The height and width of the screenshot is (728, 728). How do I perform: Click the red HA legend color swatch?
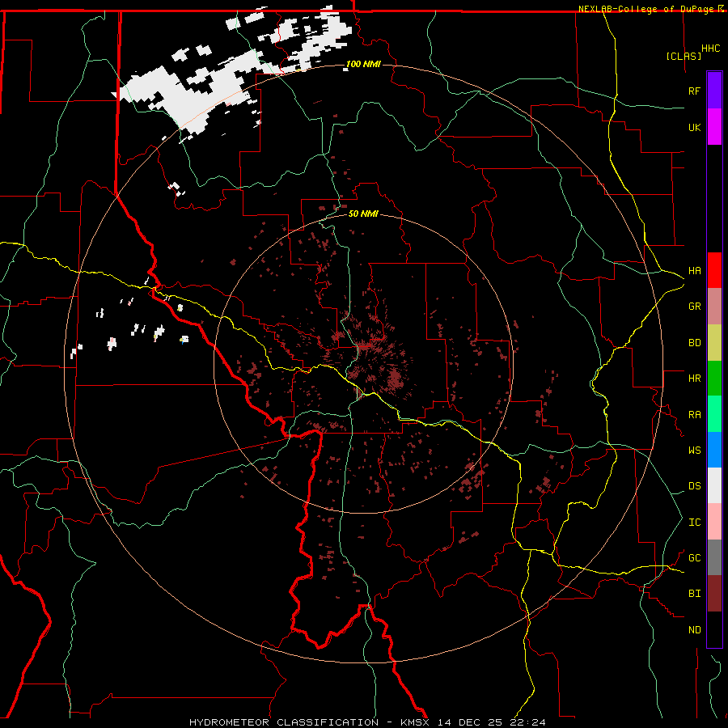click(714, 270)
